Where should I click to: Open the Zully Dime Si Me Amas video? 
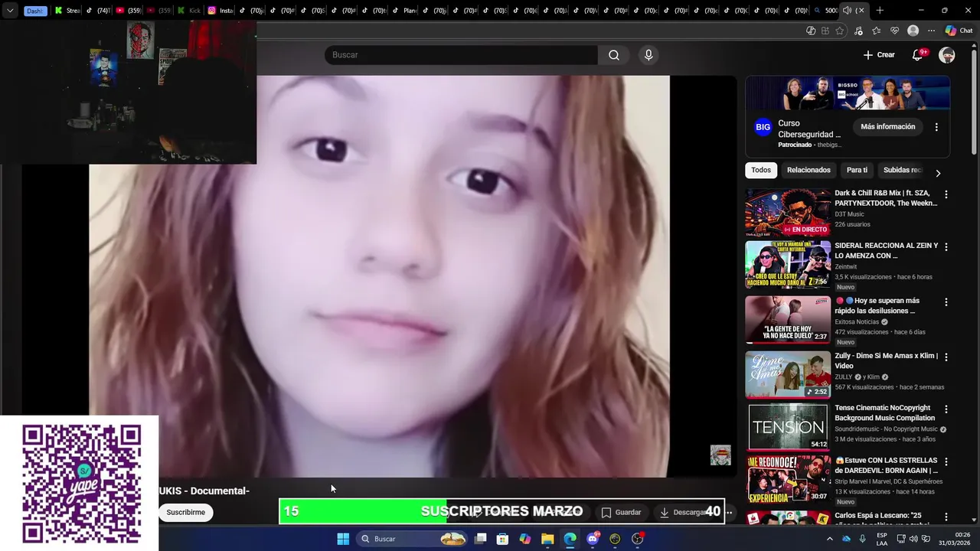(788, 375)
